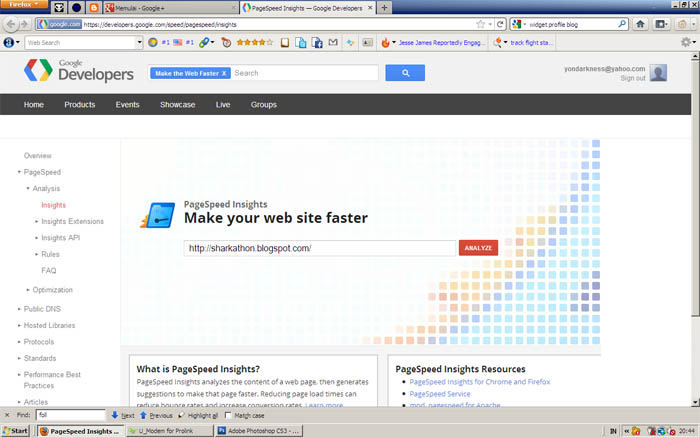
Task: Open the pinned Blogger tab
Action: click(x=94, y=8)
